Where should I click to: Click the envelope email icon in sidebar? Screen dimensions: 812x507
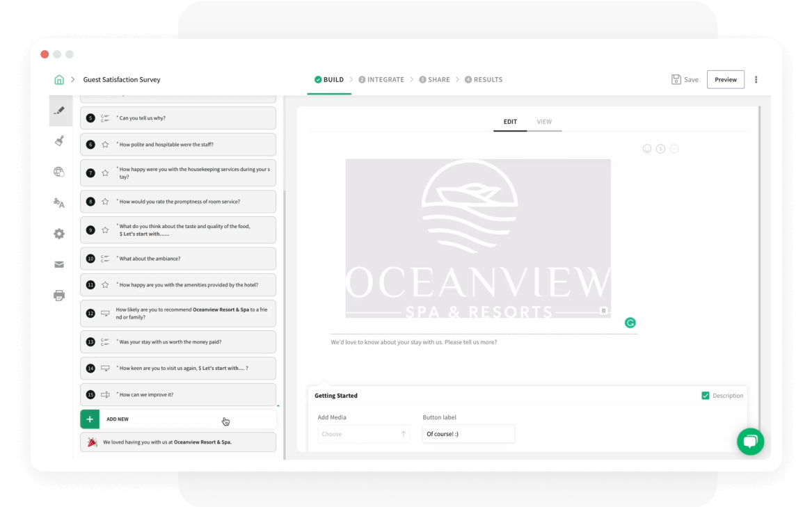coord(60,264)
